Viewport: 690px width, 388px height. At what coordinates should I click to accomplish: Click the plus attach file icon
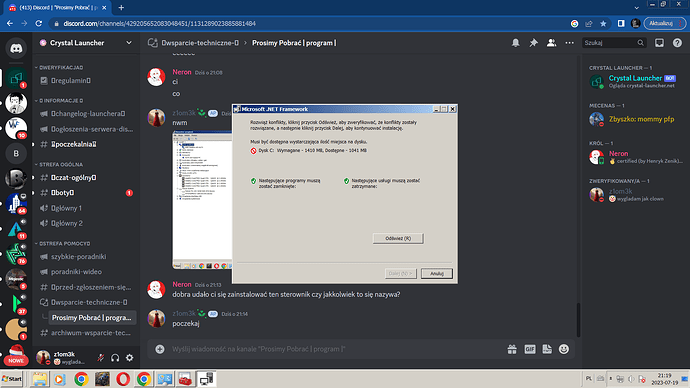(160, 349)
